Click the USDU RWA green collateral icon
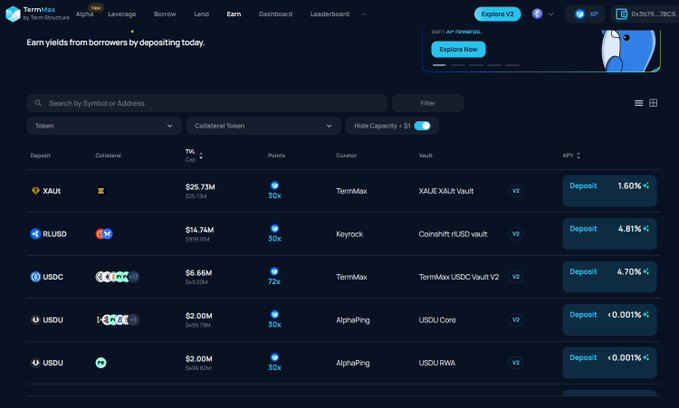 click(x=101, y=363)
